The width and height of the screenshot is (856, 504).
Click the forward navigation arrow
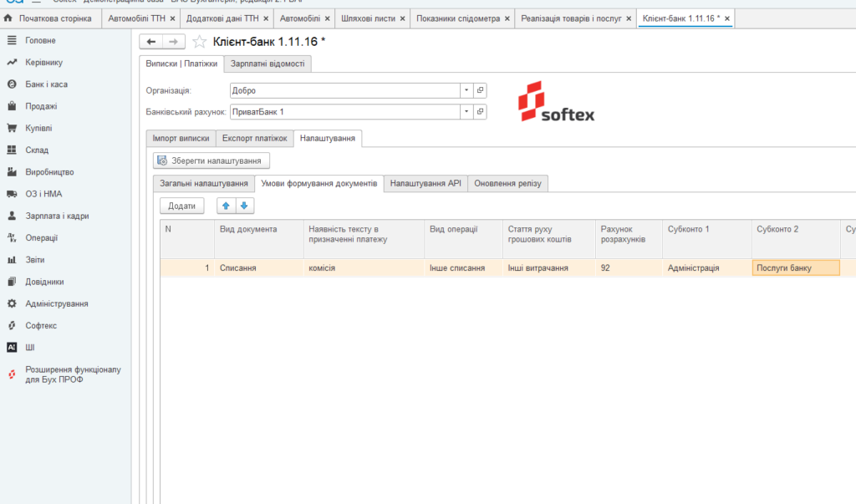pos(174,42)
